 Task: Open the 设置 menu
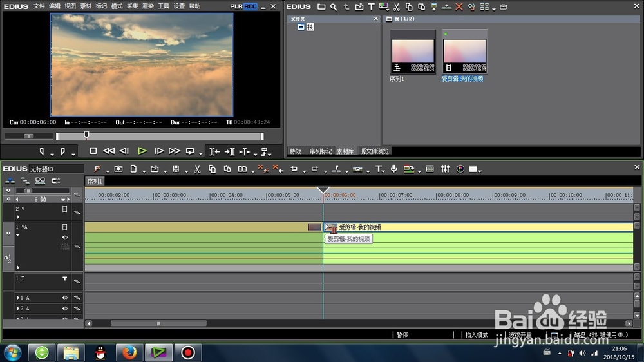tap(179, 6)
